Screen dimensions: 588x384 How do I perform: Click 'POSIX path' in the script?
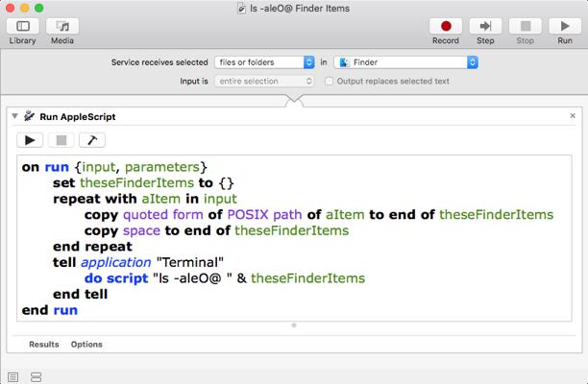264,215
